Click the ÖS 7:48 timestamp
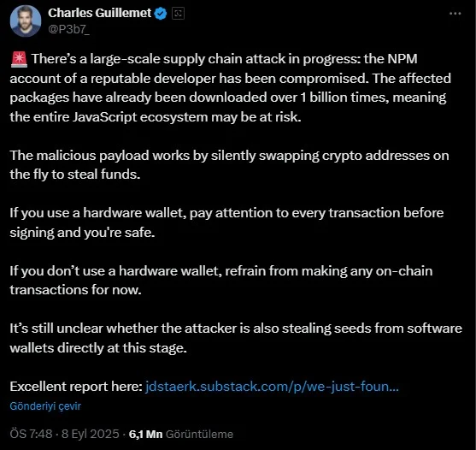 pos(31,434)
